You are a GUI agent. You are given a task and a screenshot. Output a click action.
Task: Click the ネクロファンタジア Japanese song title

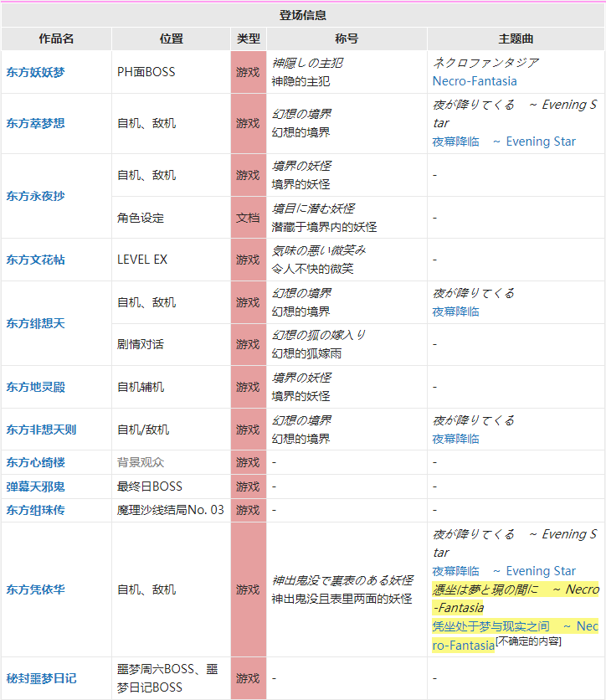[x=485, y=63]
